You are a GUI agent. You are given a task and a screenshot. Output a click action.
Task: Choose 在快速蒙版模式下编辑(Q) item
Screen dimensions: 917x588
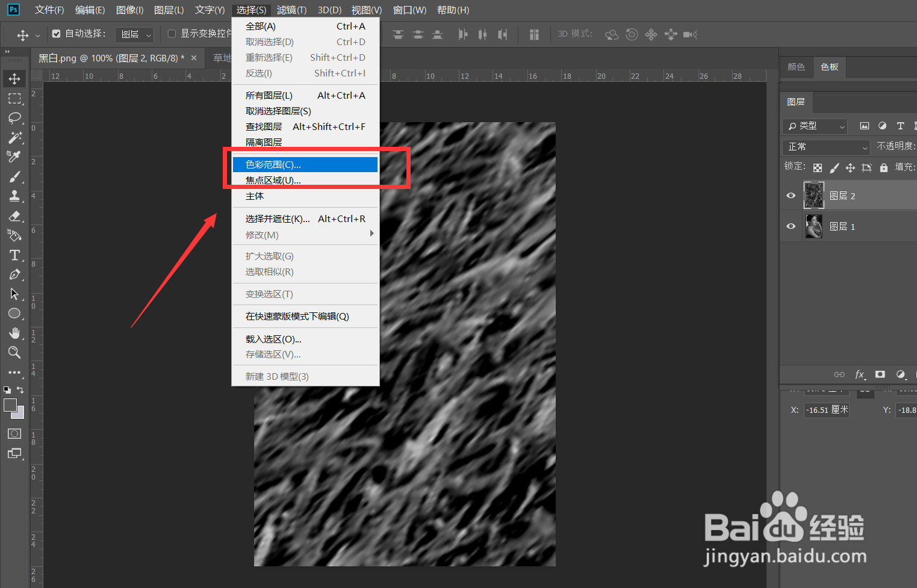click(x=305, y=316)
